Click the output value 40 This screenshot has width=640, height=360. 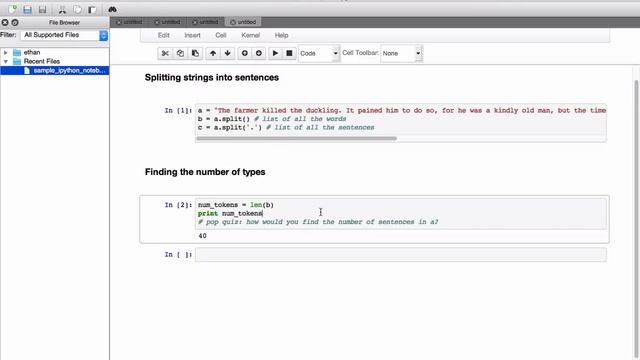(202, 236)
